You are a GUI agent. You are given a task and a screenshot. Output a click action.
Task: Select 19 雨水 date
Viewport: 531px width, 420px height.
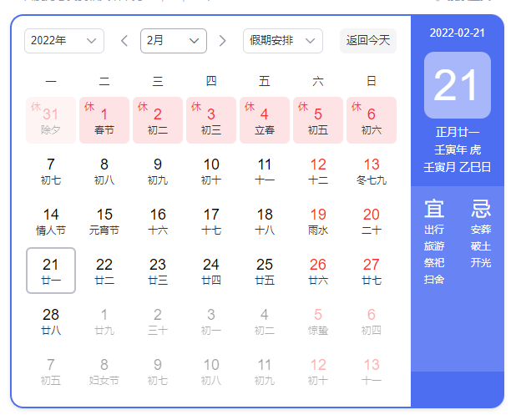[x=318, y=220]
